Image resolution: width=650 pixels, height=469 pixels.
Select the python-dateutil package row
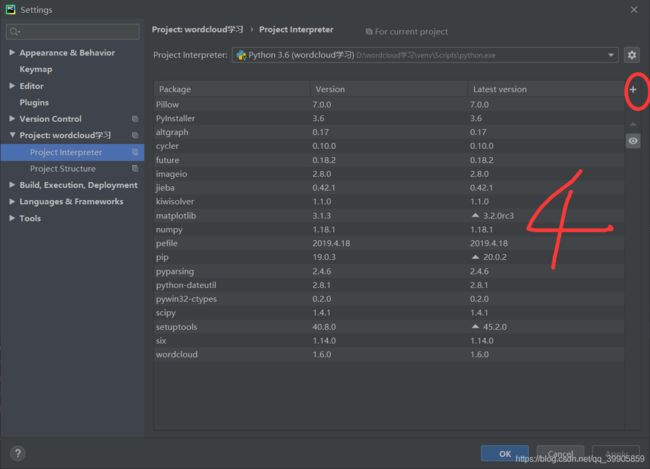tap(389, 285)
